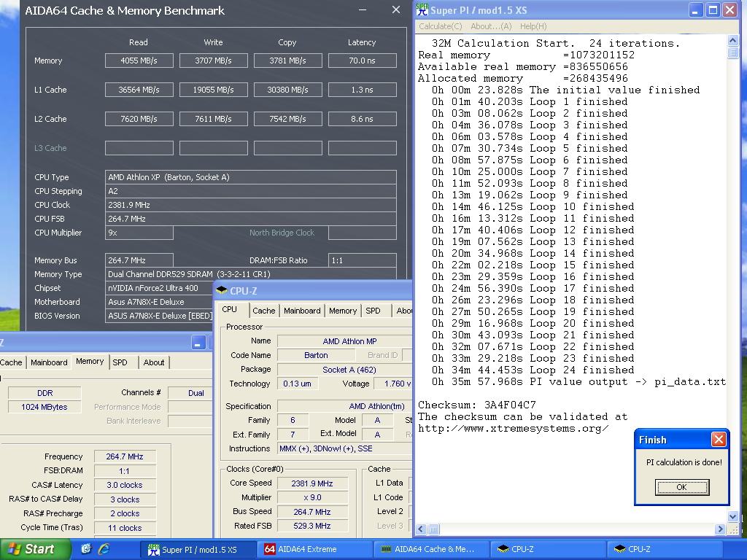The width and height of the screenshot is (747, 560).
Task: Open the Mainboard tab in the front CPU-Z window
Action: point(302,311)
